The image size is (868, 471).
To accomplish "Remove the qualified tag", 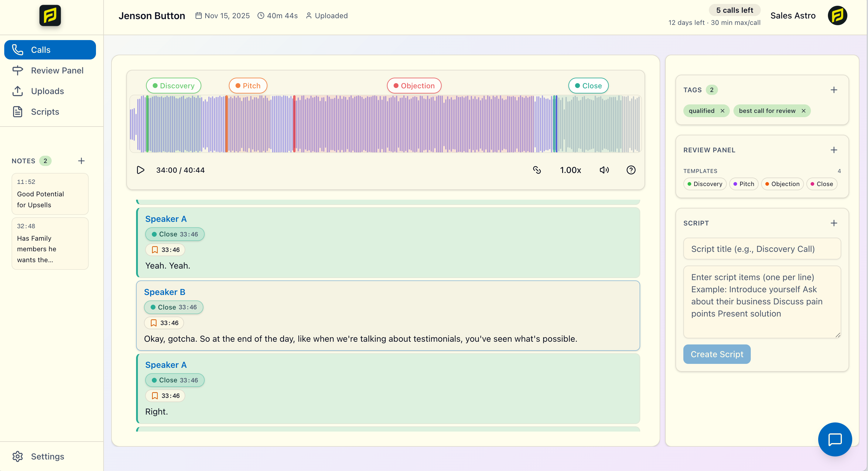I will [723, 110].
